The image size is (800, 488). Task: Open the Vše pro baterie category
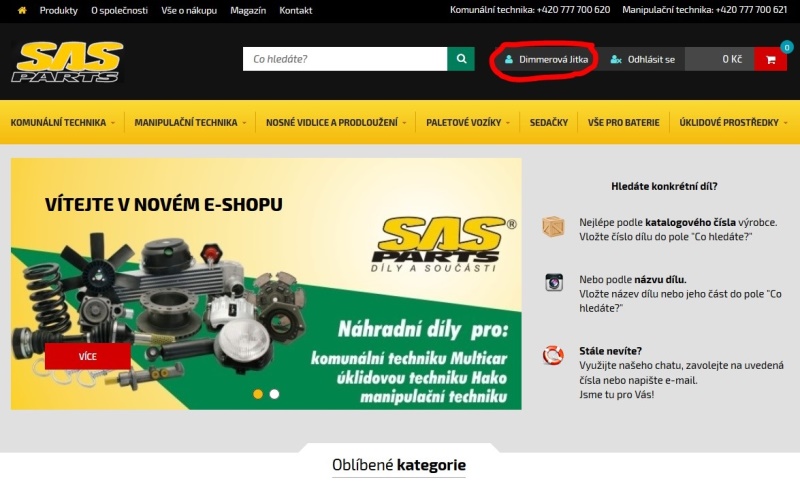(623, 123)
